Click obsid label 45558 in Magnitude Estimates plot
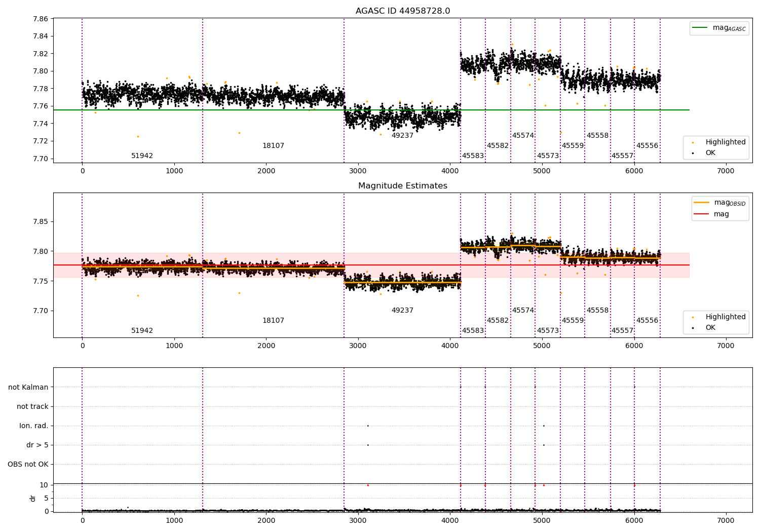 coord(597,311)
